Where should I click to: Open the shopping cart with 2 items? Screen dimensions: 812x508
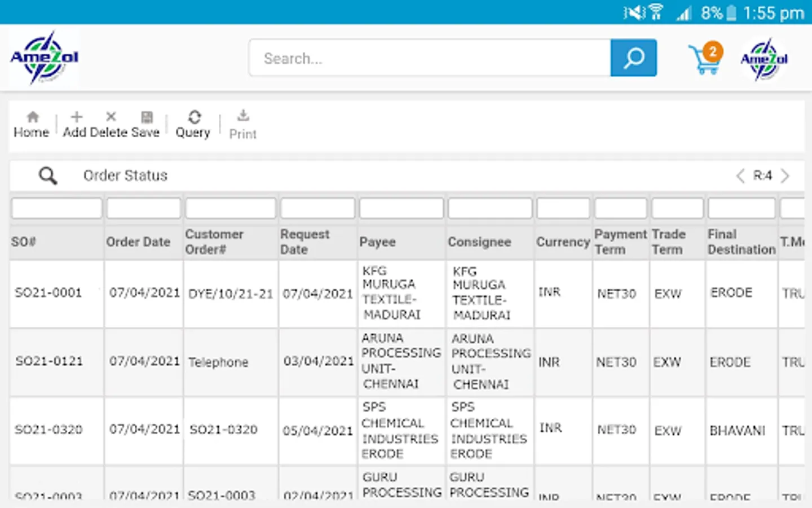pyautogui.click(x=705, y=59)
